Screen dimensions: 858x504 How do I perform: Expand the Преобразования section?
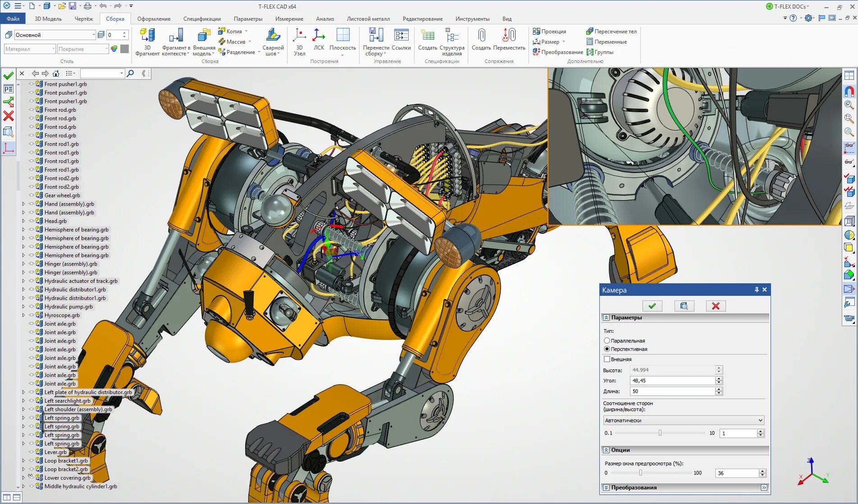[606, 488]
